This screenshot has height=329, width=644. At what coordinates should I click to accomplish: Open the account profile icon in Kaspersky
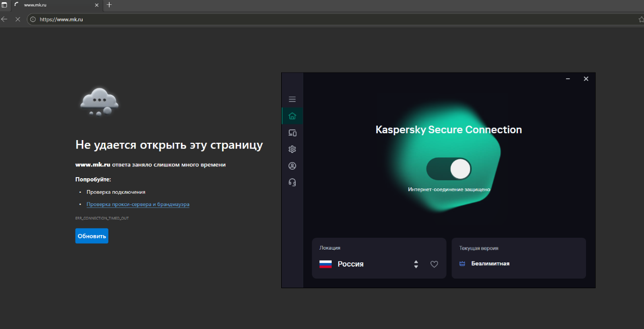pyautogui.click(x=292, y=166)
